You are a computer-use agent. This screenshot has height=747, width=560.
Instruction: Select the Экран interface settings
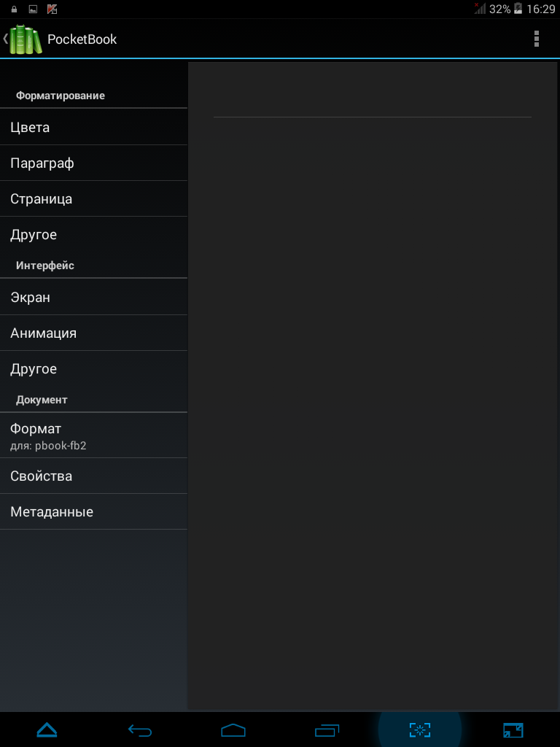tap(93, 298)
